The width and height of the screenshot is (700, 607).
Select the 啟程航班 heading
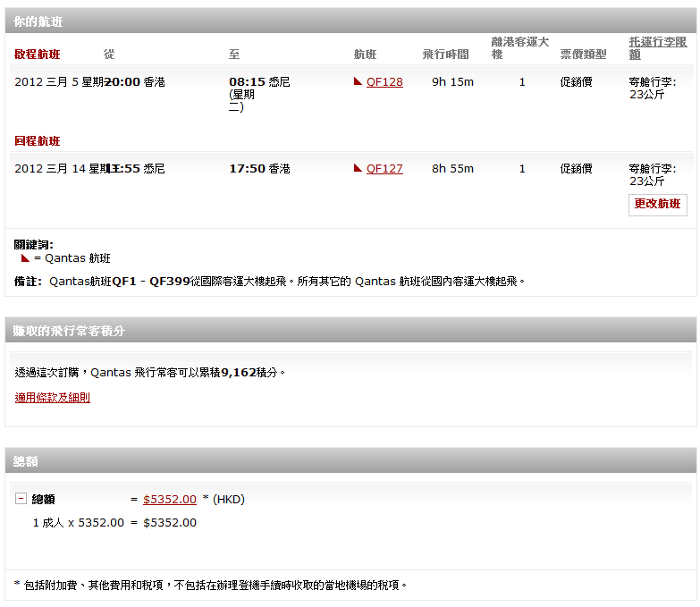38,55
